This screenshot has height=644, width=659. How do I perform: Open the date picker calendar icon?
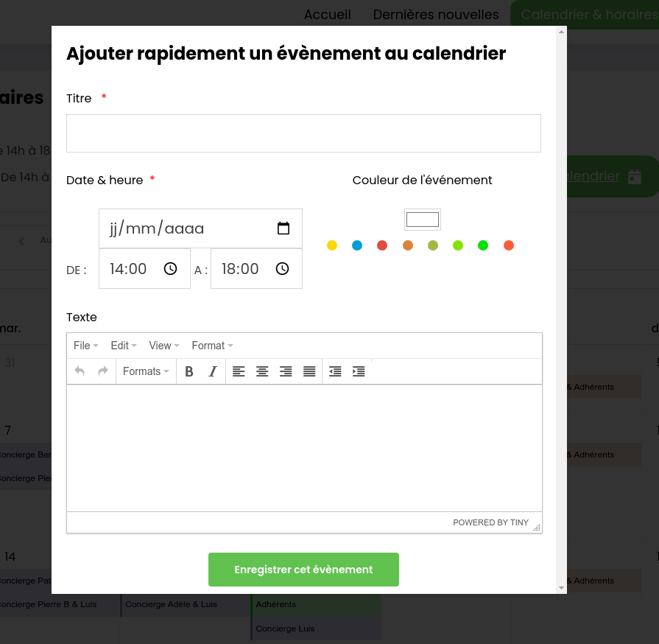(x=283, y=228)
